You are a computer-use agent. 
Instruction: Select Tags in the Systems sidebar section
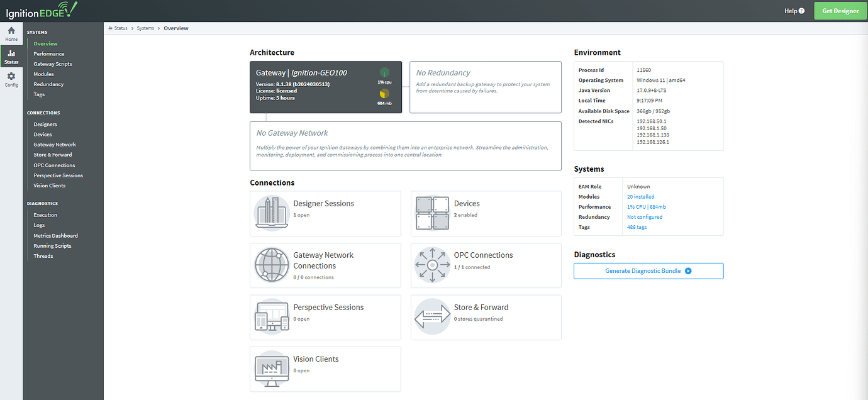(x=40, y=94)
